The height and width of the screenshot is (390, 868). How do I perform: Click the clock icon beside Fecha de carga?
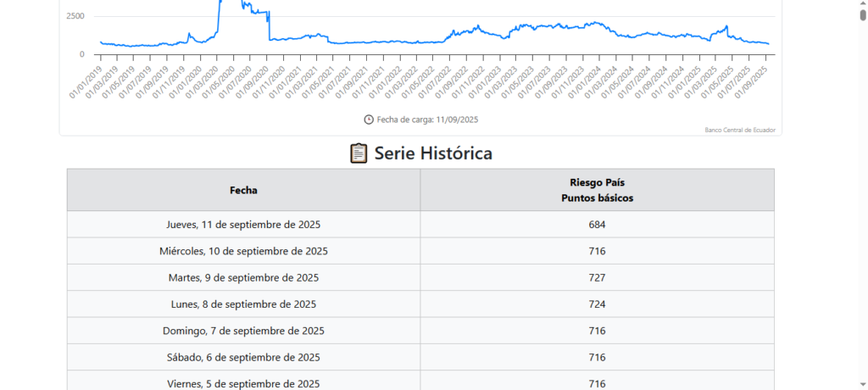(x=369, y=120)
